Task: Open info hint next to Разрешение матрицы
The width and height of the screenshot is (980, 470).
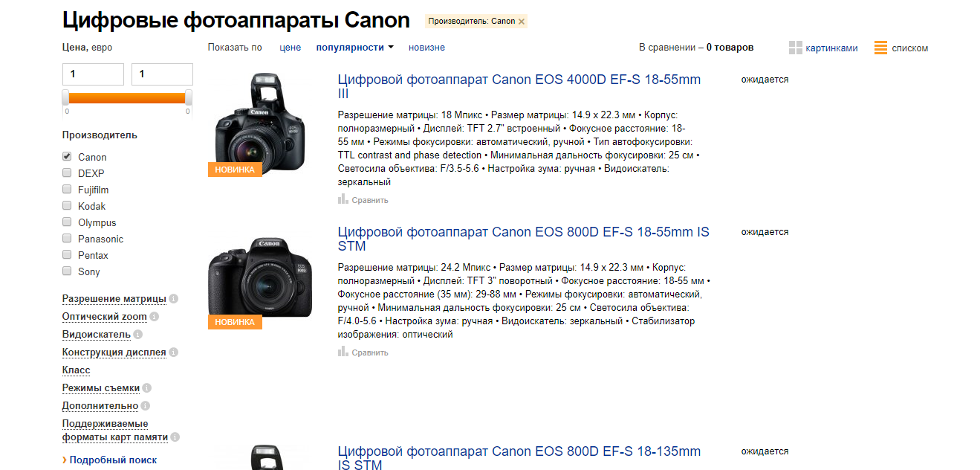Action: coord(174,299)
